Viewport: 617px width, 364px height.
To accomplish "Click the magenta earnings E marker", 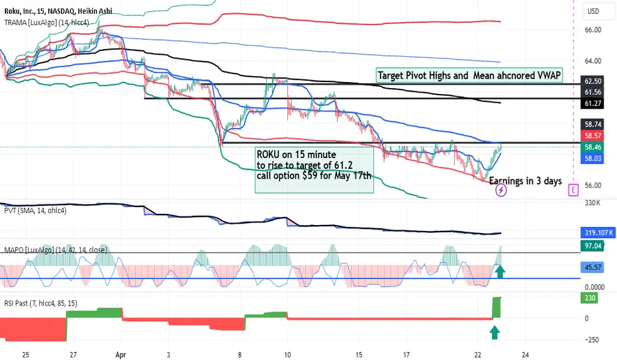I will [573, 191].
